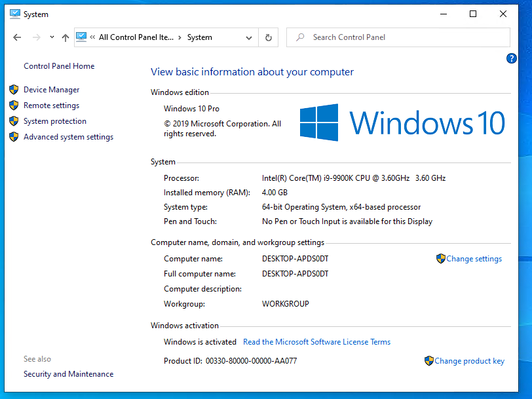Image resolution: width=532 pixels, height=399 pixels.
Task: Click the shield icon beside Change settings
Action: point(441,259)
